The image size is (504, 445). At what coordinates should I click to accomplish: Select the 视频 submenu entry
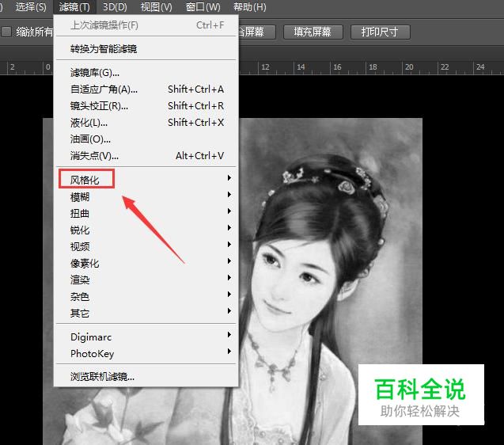pos(146,247)
